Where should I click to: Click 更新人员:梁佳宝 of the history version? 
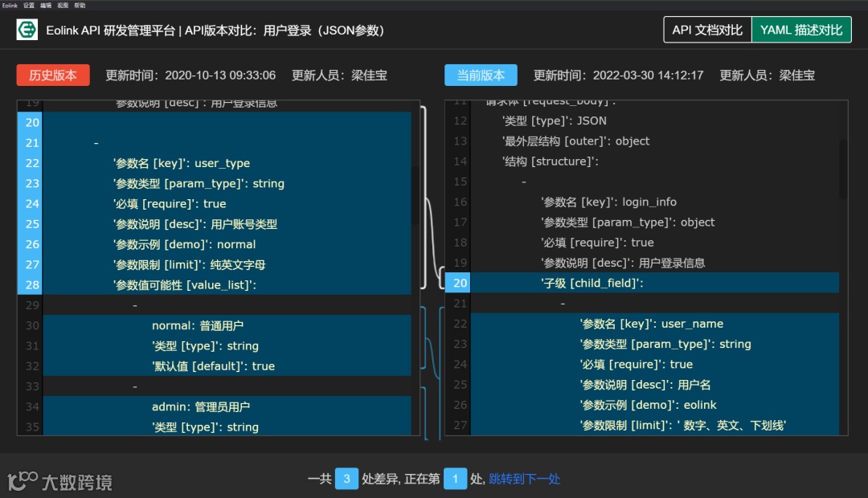click(x=339, y=76)
